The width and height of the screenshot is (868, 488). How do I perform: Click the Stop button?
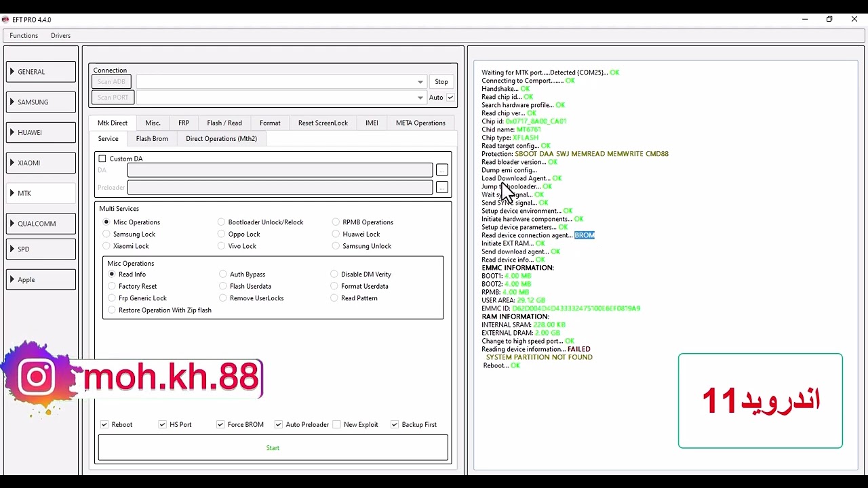pos(441,81)
